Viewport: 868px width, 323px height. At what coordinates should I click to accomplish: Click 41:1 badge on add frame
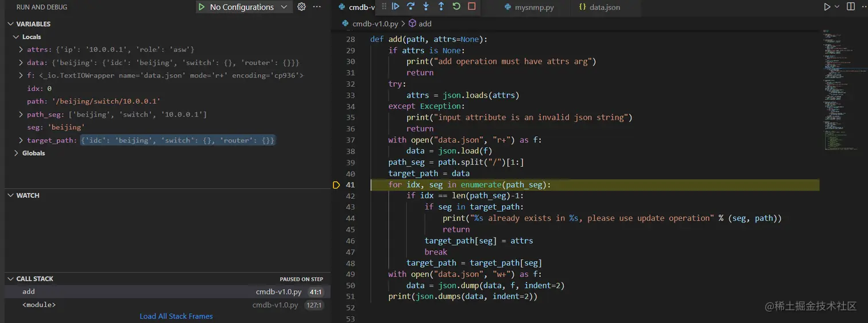click(316, 292)
